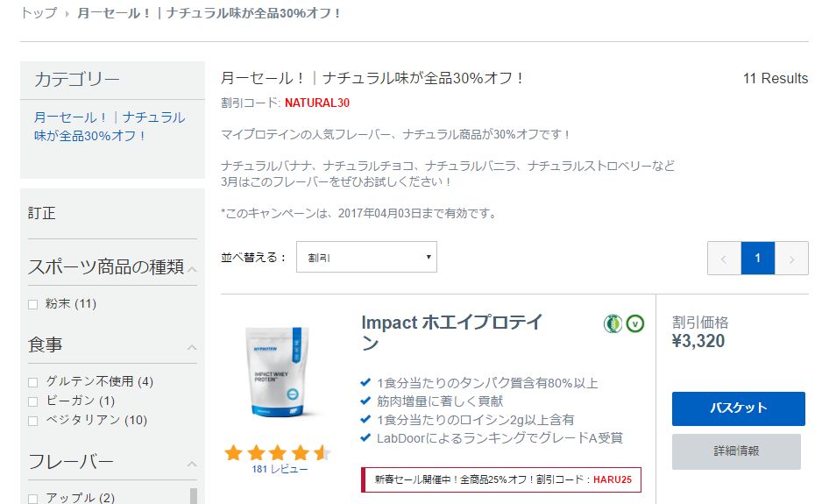The image size is (822, 504).
Task: Open the 月一セール category link in sidebar
Action: coord(109,126)
